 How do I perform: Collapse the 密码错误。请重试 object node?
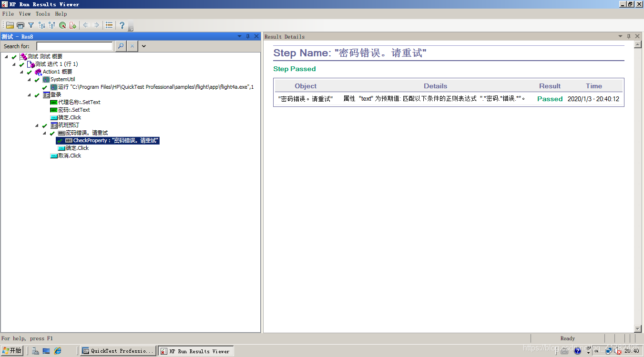coord(45,133)
